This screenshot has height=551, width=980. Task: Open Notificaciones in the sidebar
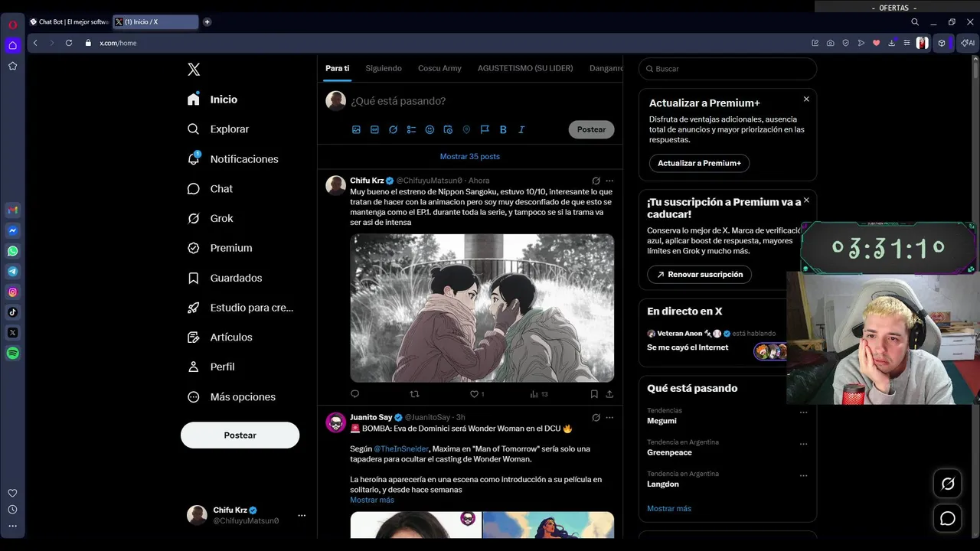(233, 159)
